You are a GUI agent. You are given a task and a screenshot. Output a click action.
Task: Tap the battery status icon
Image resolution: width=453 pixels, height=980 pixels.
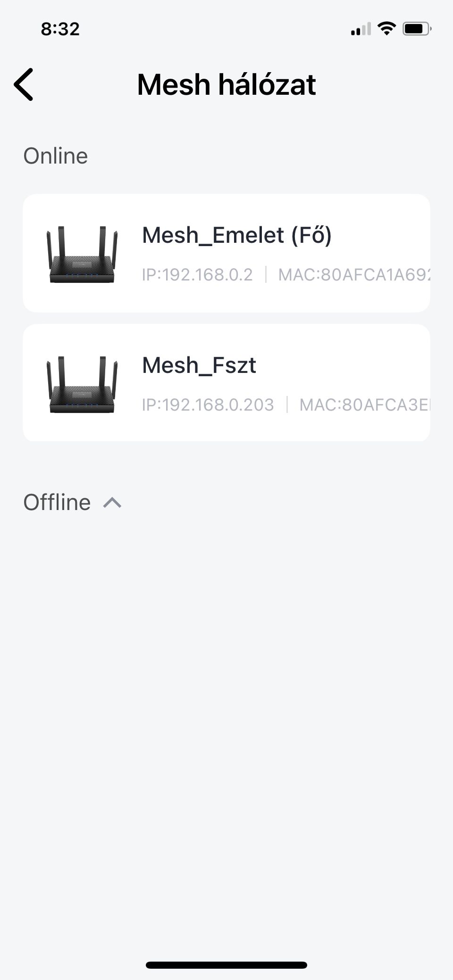417,29
